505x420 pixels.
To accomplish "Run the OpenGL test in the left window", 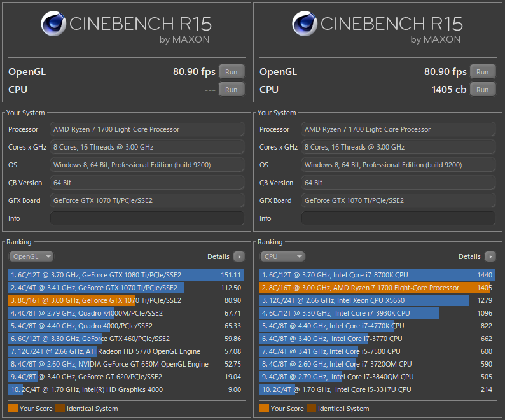I will 232,71.
